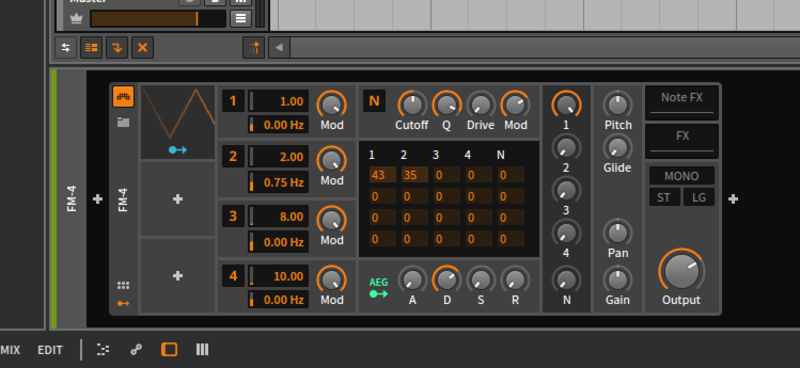Click the orange follow-playhead icon beside the scrollbar
The height and width of the screenshot is (368, 800).
click(254, 48)
